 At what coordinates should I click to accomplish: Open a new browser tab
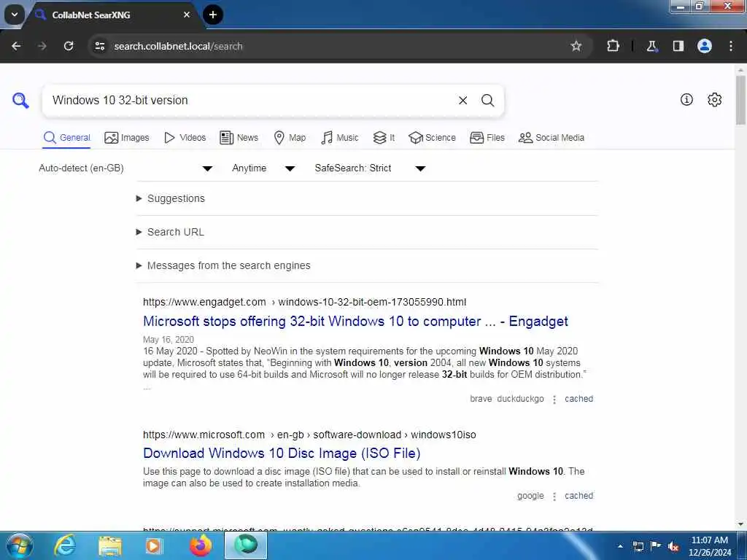(x=213, y=15)
